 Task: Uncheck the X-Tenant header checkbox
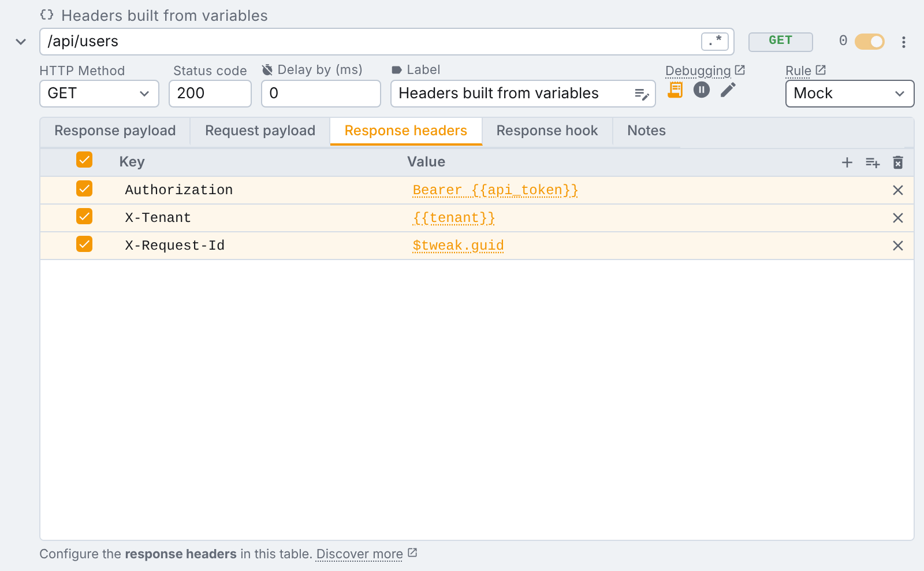[84, 217]
